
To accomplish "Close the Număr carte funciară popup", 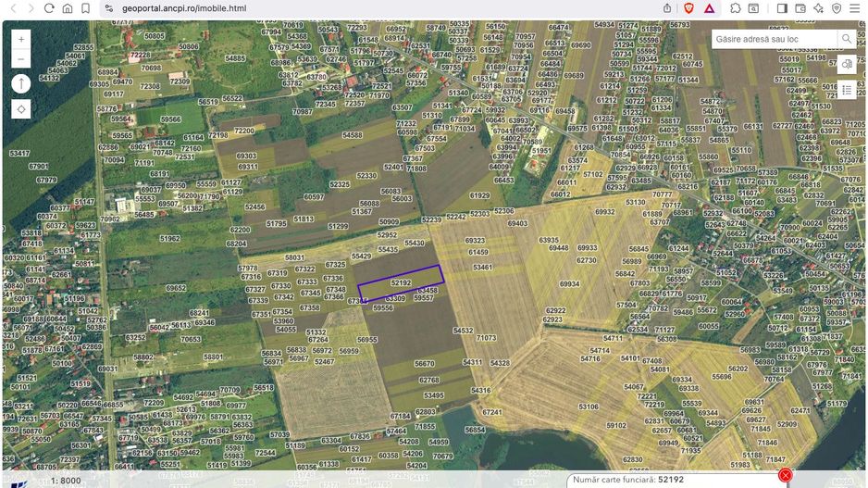I will (x=785, y=475).
